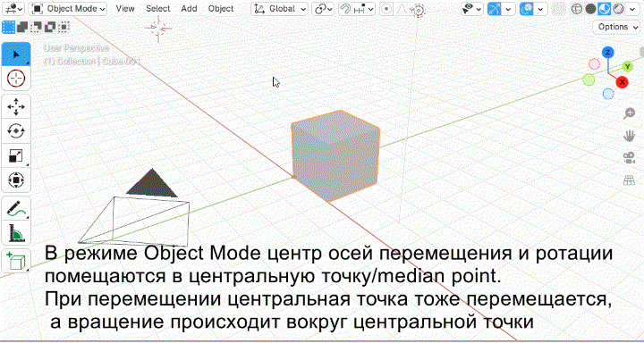
Task: Open the View menu
Action: tap(125, 9)
